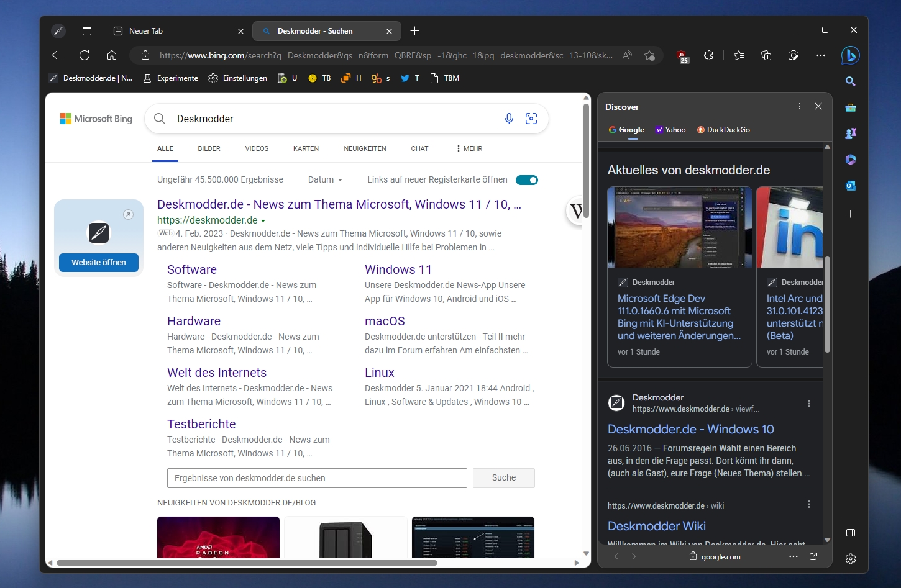
Task: Click the deskmodder.de site search field
Action: [x=317, y=478]
